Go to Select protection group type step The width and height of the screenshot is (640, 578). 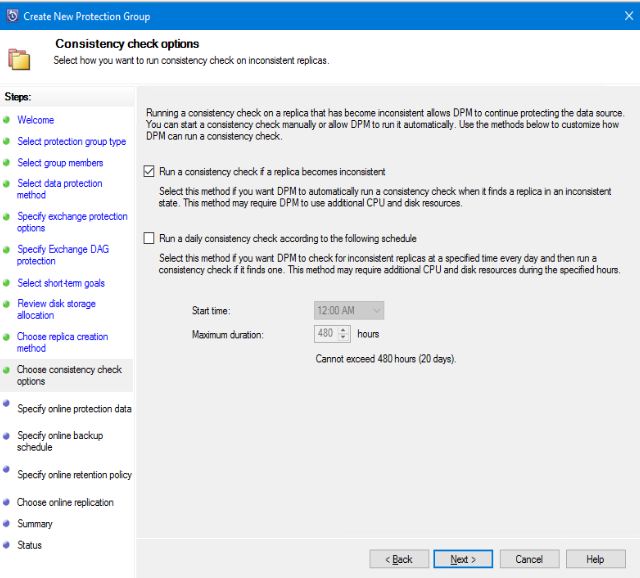point(71,142)
